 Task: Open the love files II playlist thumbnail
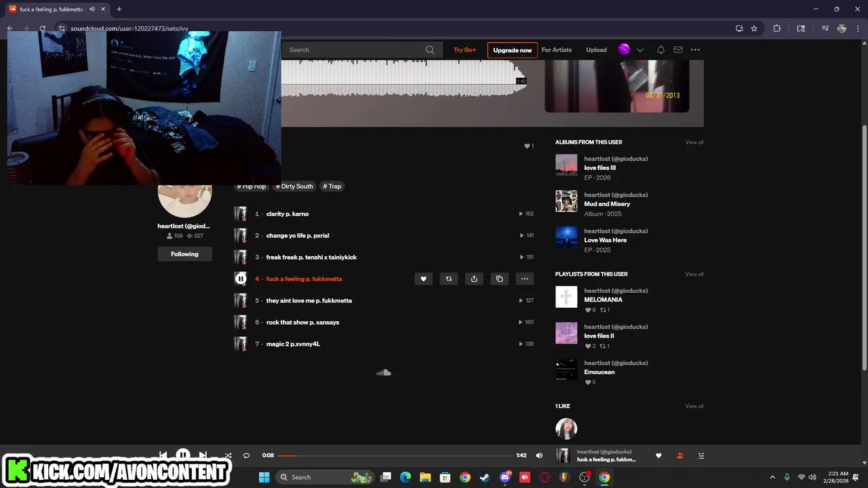pos(566,333)
